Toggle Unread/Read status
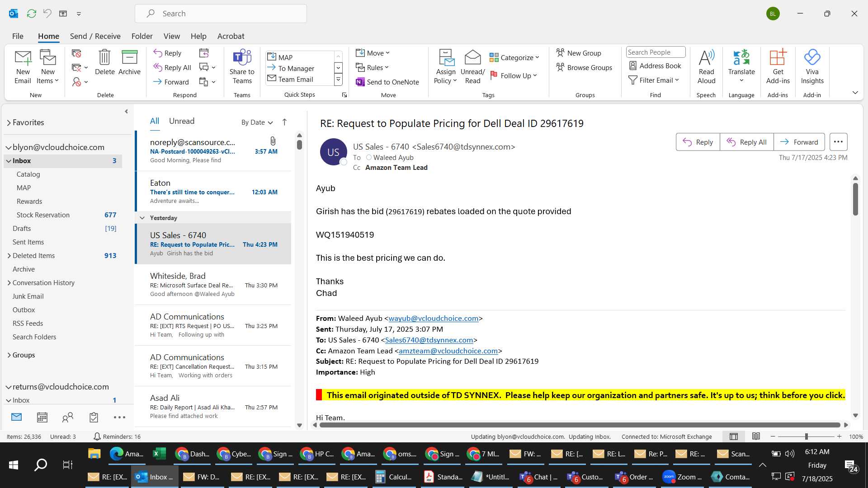Screen dimensions: 868x488 [472, 67]
